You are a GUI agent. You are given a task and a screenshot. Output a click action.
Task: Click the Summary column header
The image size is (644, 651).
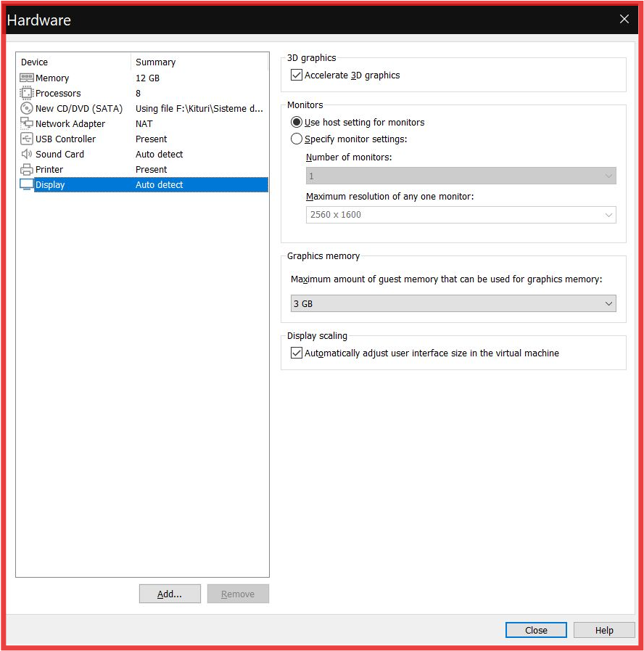pos(199,62)
